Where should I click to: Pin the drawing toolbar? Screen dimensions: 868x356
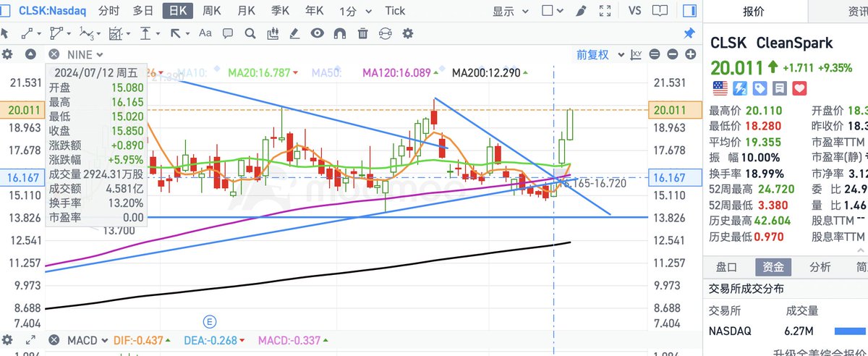point(689,33)
